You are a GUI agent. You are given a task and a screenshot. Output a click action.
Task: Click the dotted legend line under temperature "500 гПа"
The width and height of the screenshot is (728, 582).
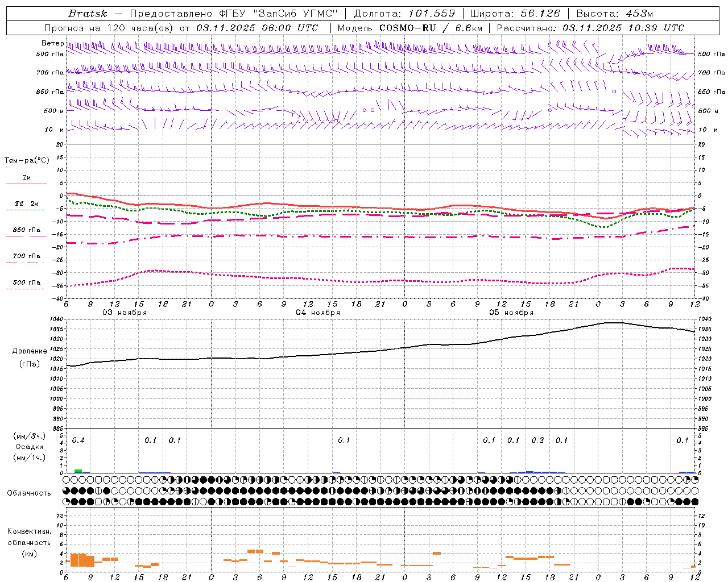click(x=25, y=289)
